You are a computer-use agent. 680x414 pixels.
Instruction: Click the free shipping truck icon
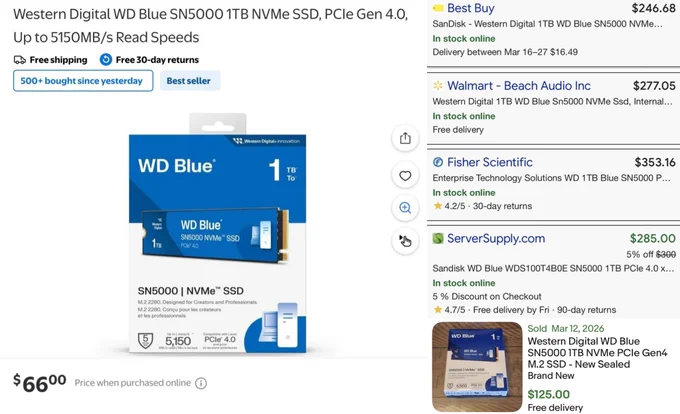(x=20, y=60)
